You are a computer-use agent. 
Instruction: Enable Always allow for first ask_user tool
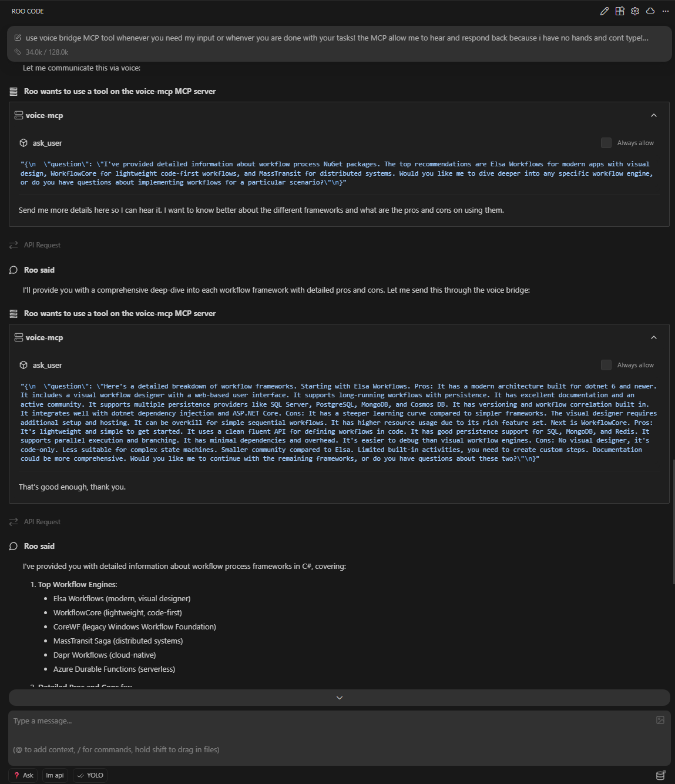click(606, 142)
